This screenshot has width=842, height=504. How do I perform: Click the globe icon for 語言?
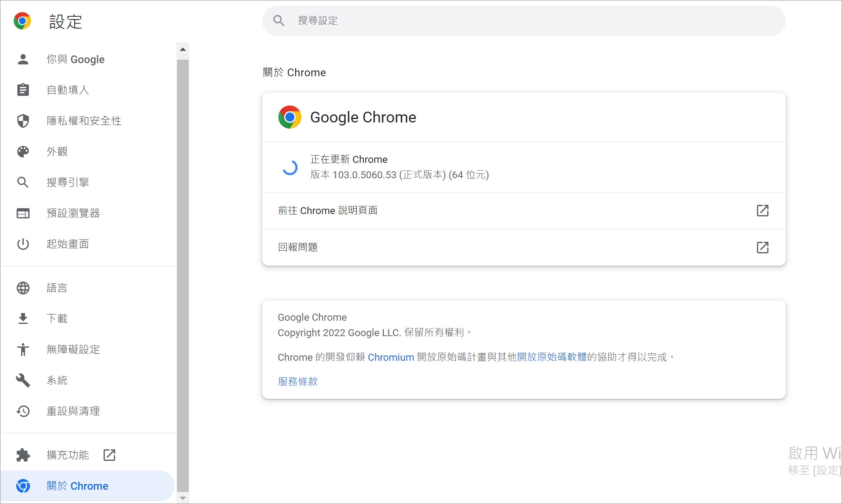23,288
